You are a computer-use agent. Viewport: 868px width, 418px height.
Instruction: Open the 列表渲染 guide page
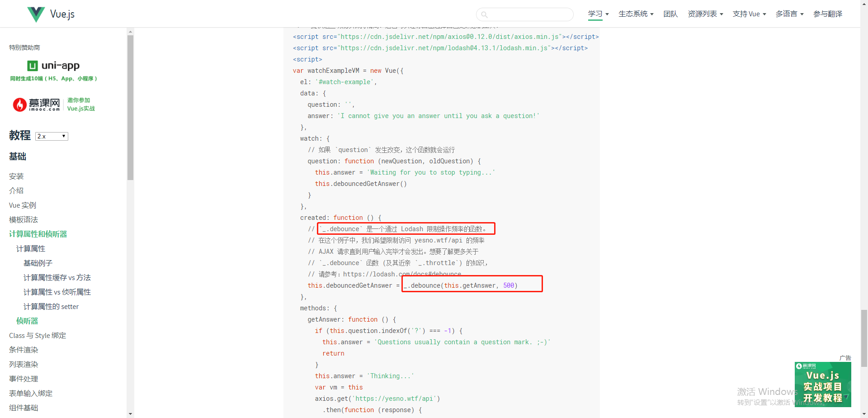[24, 365]
